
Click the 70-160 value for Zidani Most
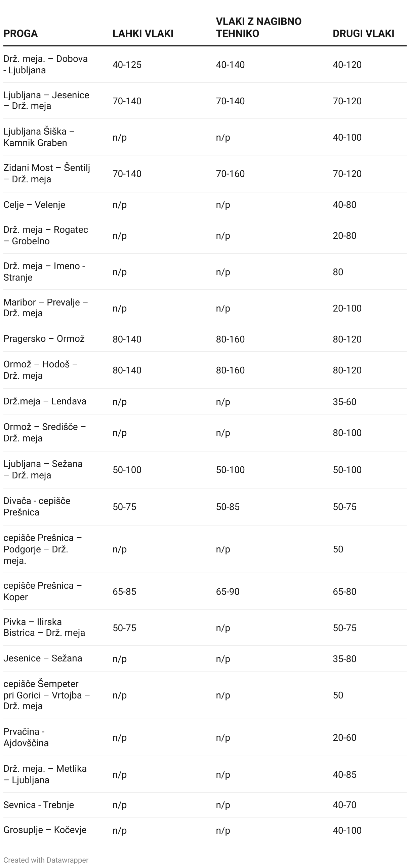[x=230, y=174]
